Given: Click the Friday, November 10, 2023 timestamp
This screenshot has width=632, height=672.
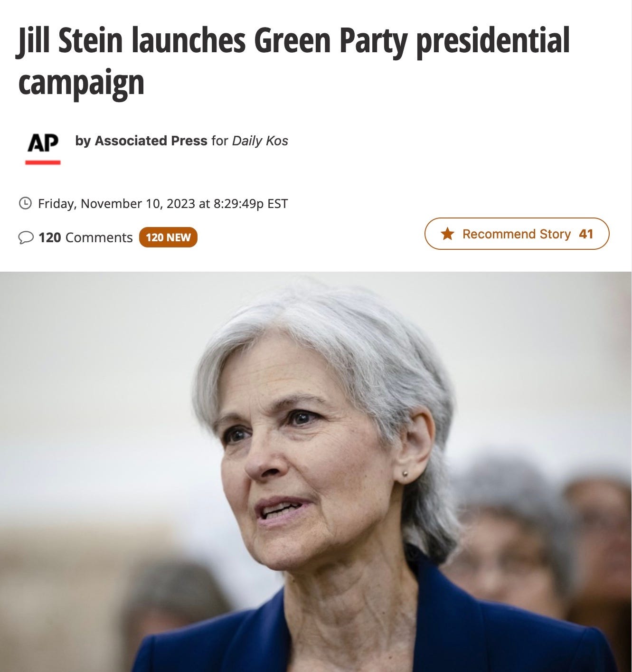Looking at the screenshot, I should tap(116, 204).
